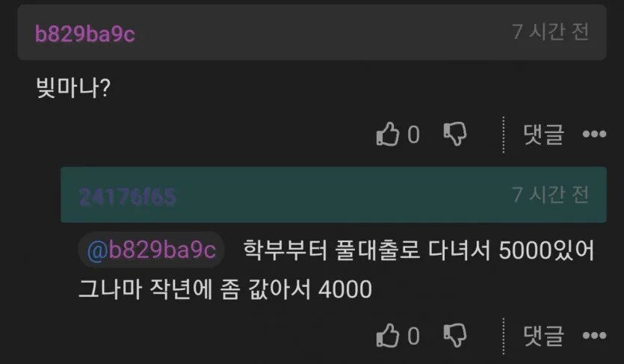Click the "7 시간 전" timestamp on top comment

(x=550, y=31)
